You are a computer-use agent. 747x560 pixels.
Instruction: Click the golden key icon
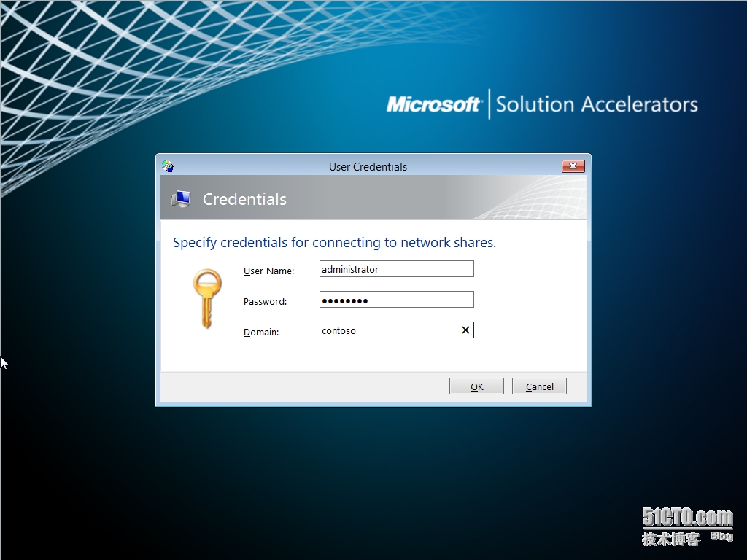pyautogui.click(x=207, y=299)
